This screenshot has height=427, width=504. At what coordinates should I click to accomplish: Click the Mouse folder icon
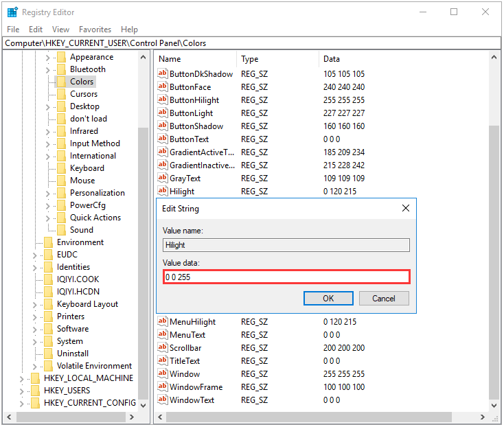pyautogui.click(x=61, y=181)
